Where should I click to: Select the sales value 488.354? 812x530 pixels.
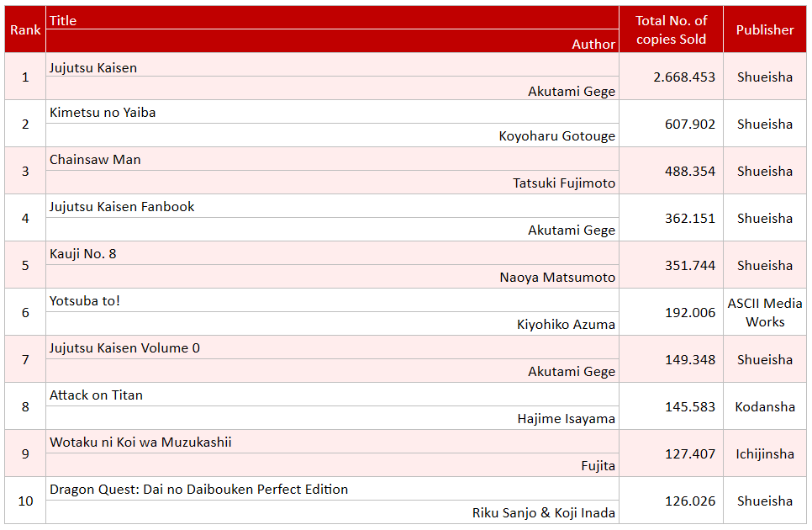pyautogui.click(x=690, y=172)
